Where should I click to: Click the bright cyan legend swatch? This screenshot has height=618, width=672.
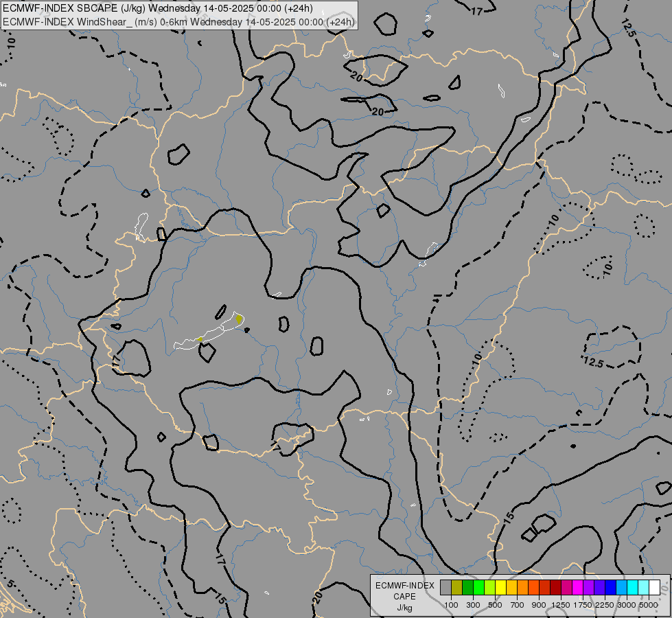(633, 588)
